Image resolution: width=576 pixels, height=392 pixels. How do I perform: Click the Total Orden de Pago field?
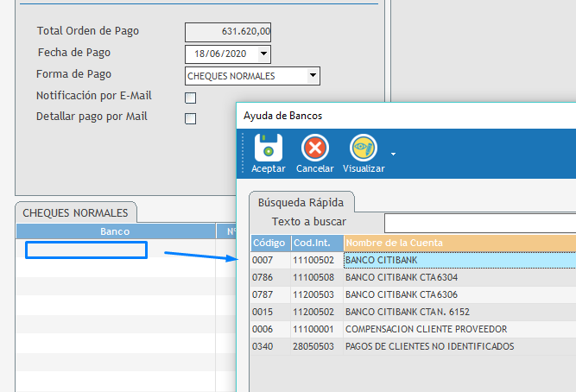pyautogui.click(x=228, y=32)
